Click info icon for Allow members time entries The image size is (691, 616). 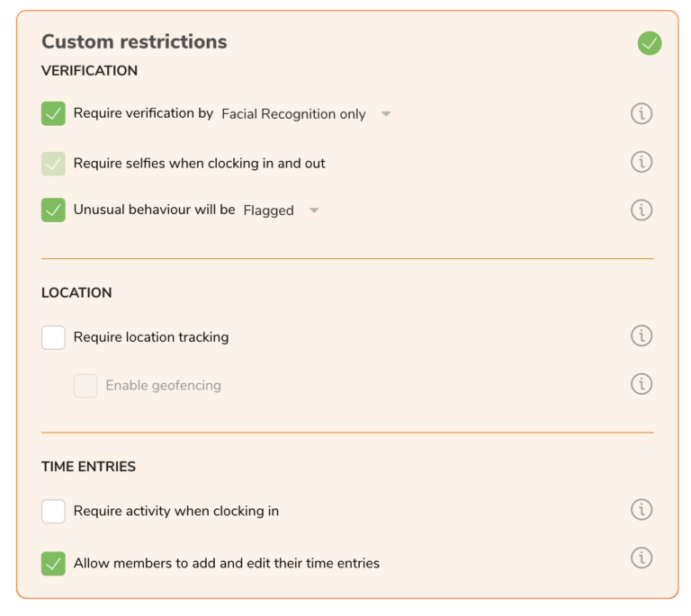tap(642, 558)
